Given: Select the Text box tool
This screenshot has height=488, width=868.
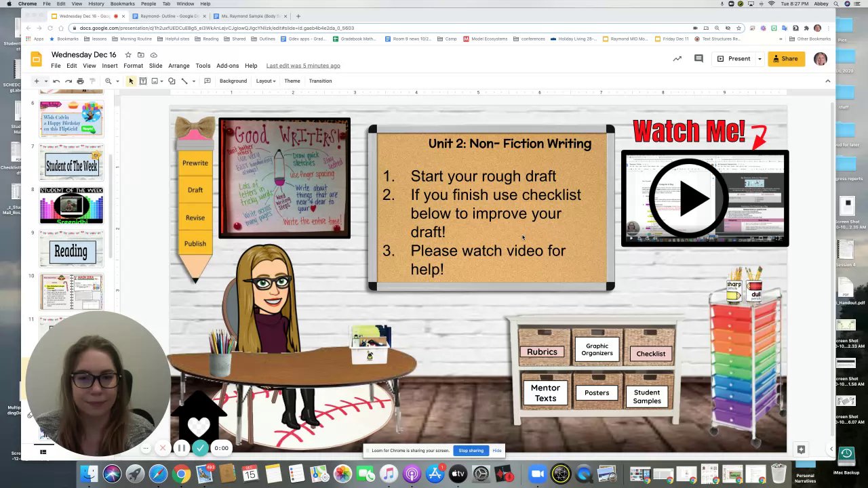Looking at the screenshot, I should [143, 81].
